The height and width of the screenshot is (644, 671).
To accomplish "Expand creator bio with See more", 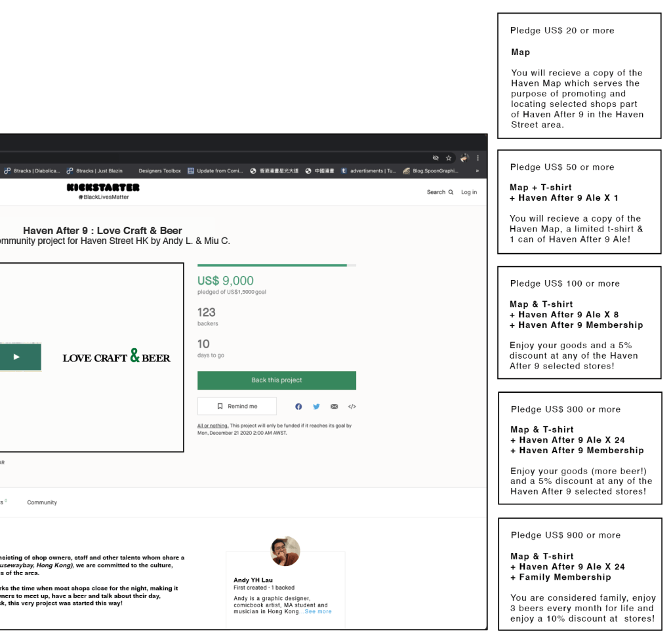I will pyautogui.click(x=318, y=611).
